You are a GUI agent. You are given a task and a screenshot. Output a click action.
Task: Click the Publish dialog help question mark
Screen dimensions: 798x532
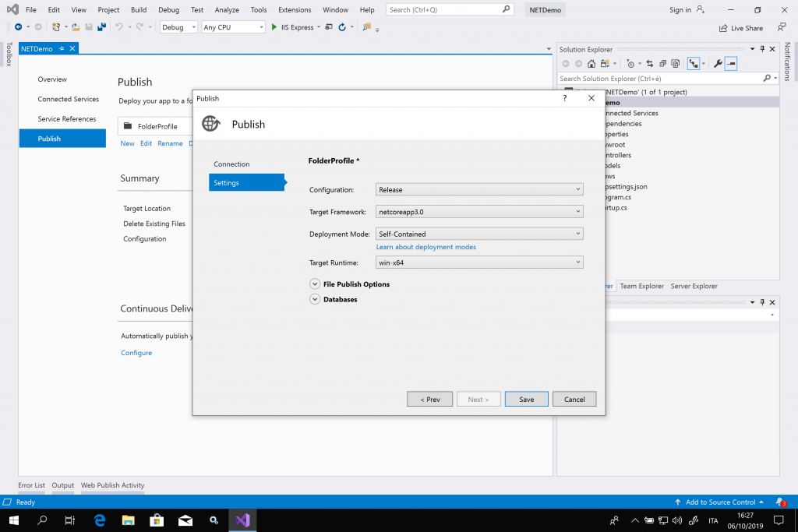tap(564, 98)
